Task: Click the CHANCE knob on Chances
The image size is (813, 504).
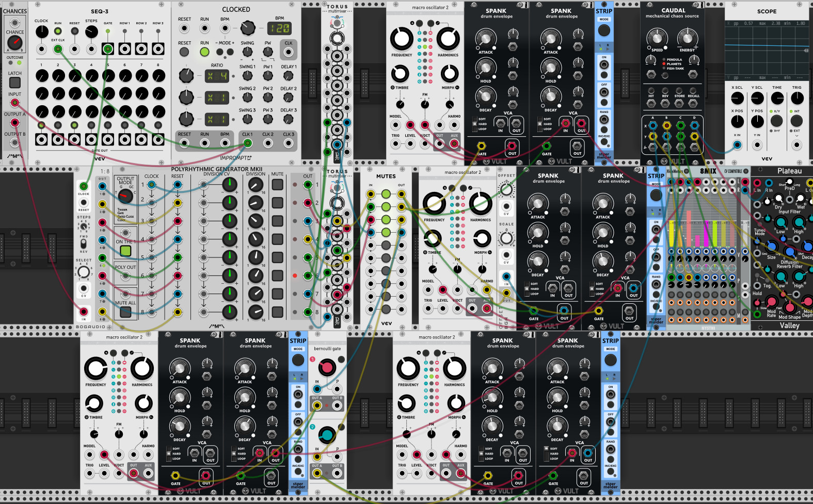Action: pyautogui.click(x=15, y=43)
